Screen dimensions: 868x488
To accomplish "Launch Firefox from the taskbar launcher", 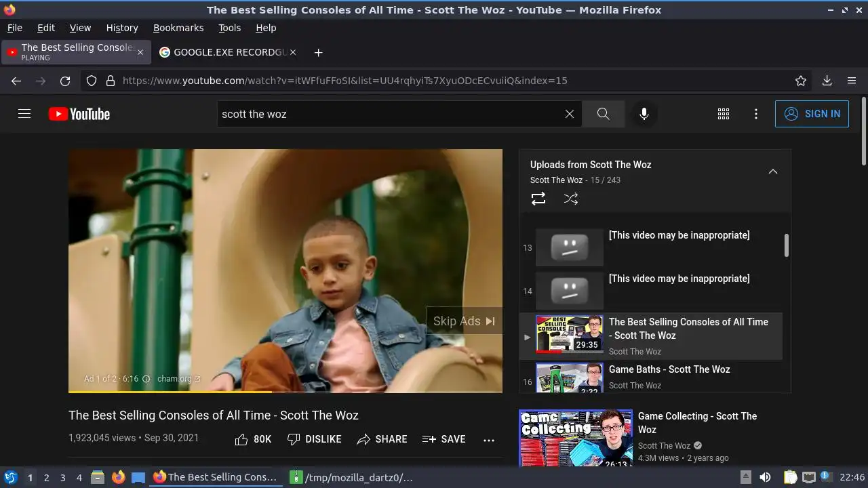I will [118, 477].
